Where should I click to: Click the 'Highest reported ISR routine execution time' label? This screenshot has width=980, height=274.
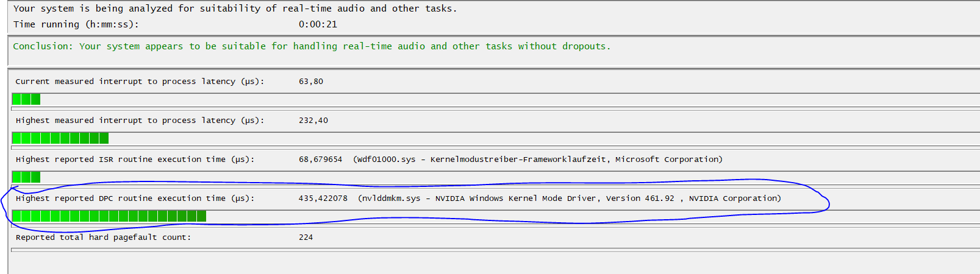point(135,160)
